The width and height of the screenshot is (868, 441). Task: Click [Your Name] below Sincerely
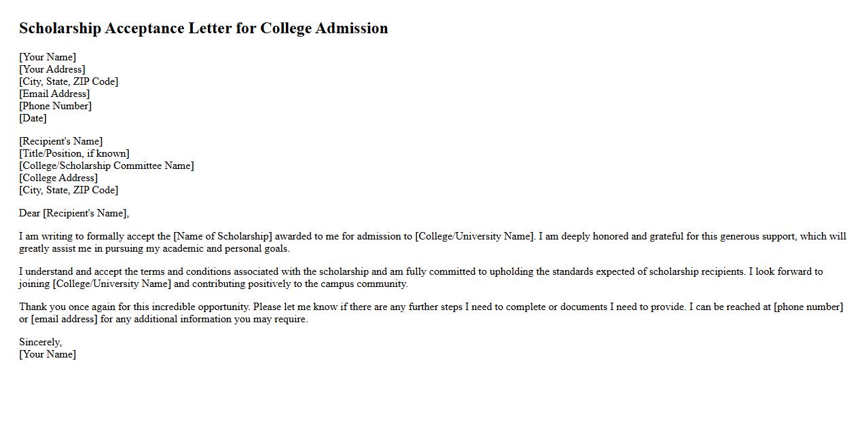click(48, 354)
